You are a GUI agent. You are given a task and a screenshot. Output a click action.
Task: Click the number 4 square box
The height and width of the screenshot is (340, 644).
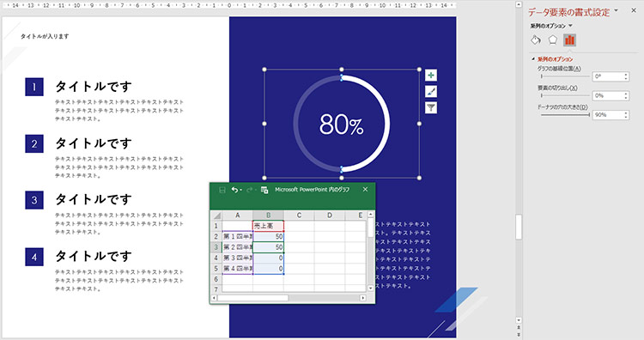click(x=34, y=257)
